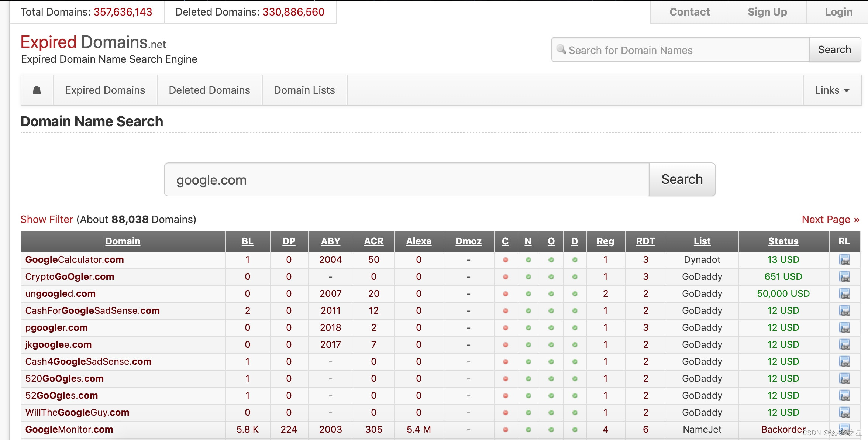Expand the Links dropdown menu
The width and height of the screenshot is (868, 440).
[x=832, y=90]
